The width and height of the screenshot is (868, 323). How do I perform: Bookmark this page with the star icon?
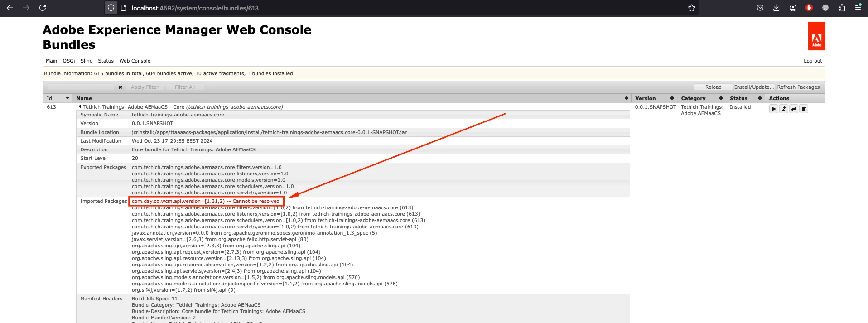(x=691, y=8)
